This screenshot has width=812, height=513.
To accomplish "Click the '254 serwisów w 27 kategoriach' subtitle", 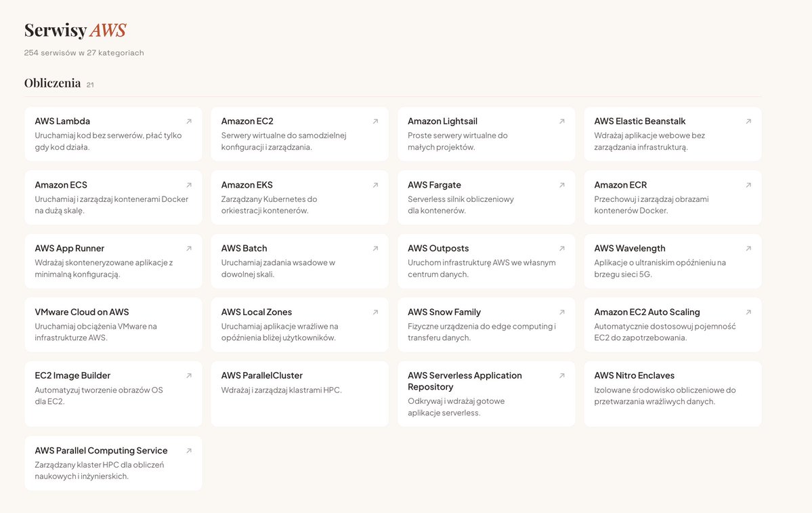I will (84, 53).
